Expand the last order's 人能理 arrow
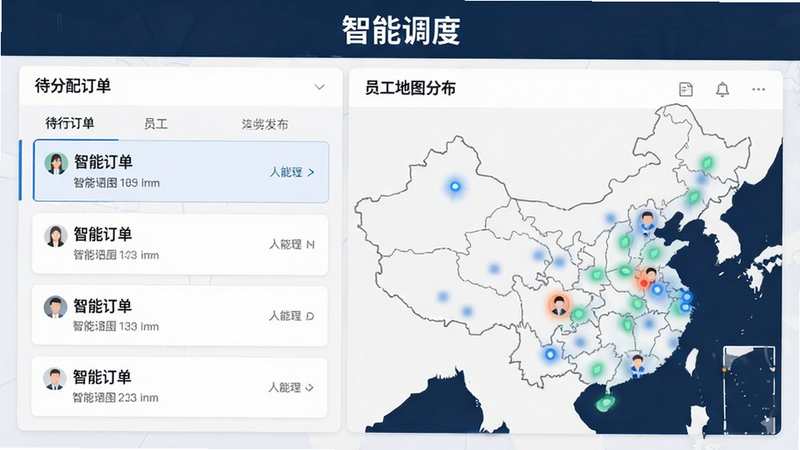Viewport: 800px width, 450px height. click(309, 388)
